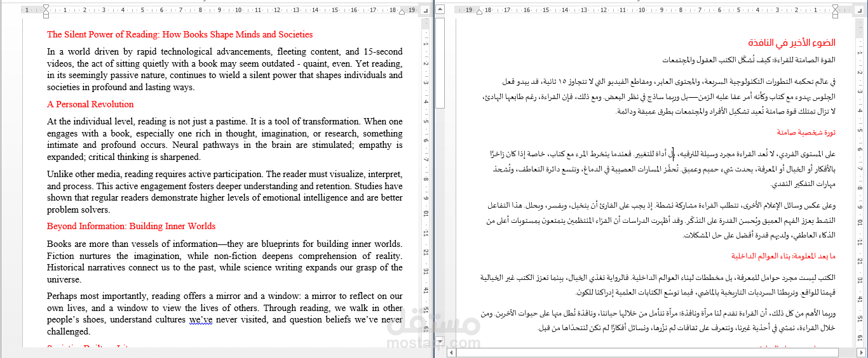Click the paragraph starting 'At the individual level'
868x358 pixels.
tap(225, 139)
